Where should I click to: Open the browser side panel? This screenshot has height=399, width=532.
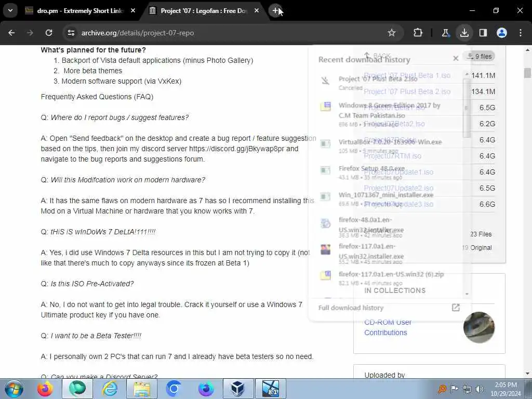(x=483, y=33)
